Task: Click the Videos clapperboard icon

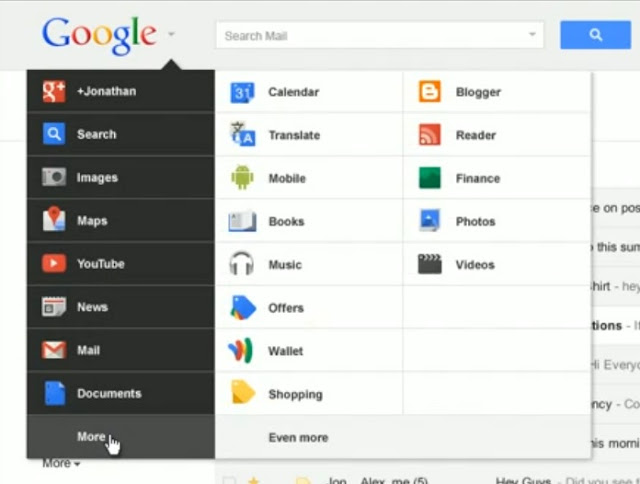Action: (430, 264)
